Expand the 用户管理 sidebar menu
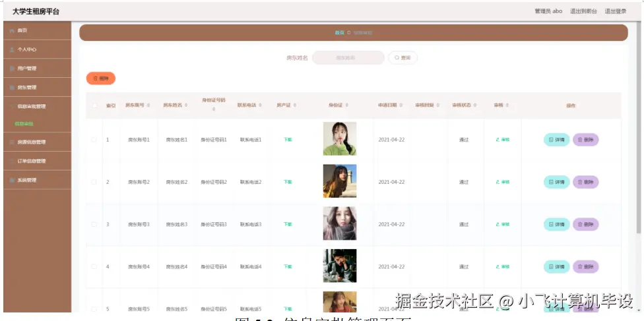Screen dimensions: 644x321 [38, 68]
